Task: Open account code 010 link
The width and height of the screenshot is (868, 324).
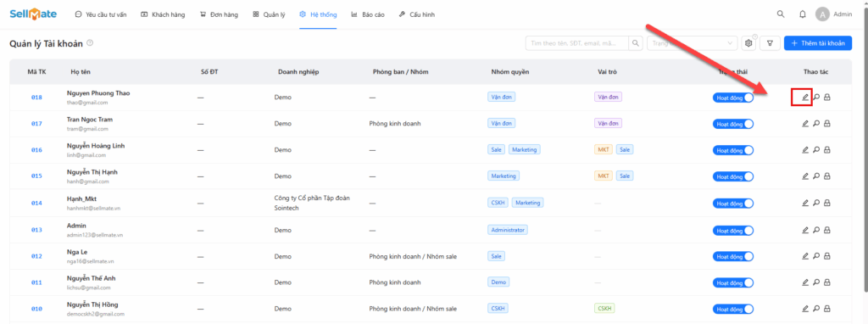Action: (36, 309)
